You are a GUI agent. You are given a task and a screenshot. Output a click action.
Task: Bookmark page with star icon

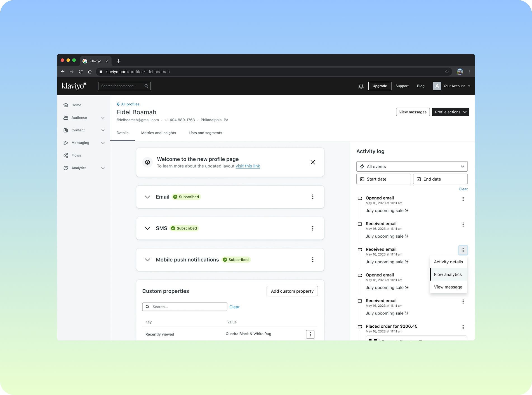tap(447, 72)
